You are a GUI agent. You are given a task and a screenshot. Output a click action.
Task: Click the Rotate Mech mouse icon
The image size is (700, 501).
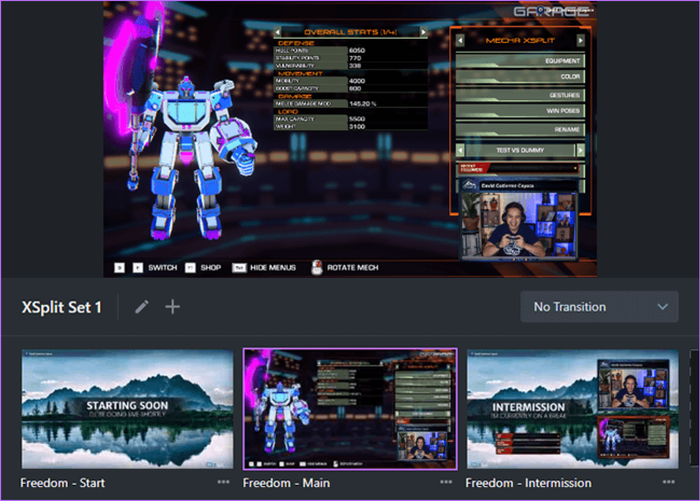click(317, 267)
